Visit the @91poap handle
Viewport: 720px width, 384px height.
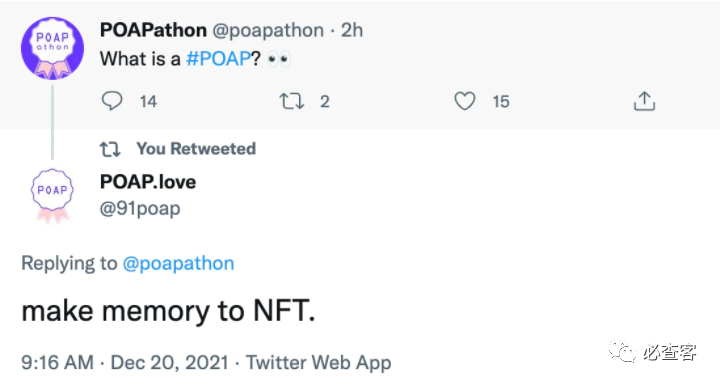tap(140, 209)
